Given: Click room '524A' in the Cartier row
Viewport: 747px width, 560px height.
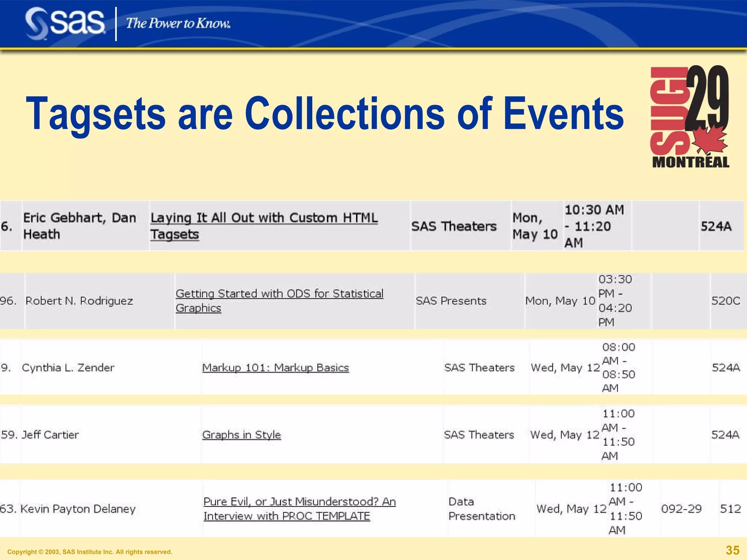Looking at the screenshot, I should (x=725, y=435).
